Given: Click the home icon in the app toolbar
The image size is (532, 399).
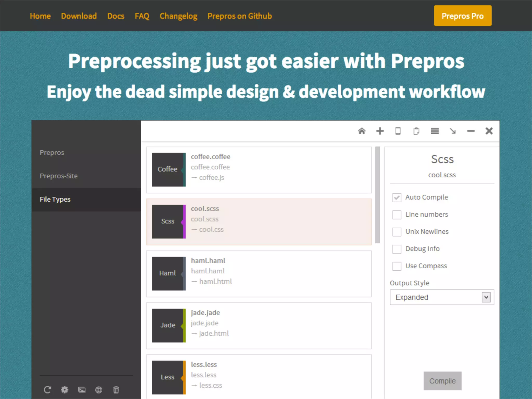Looking at the screenshot, I should click(362, 131).
